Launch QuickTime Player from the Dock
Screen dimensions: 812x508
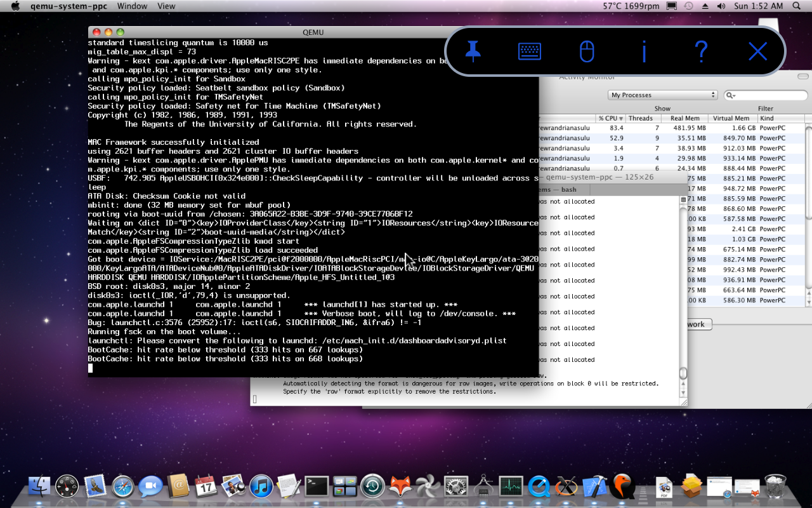tap(539, 487)
